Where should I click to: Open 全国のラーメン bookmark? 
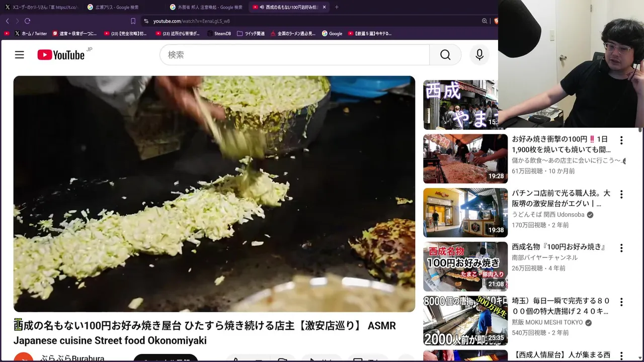(293, 34)
